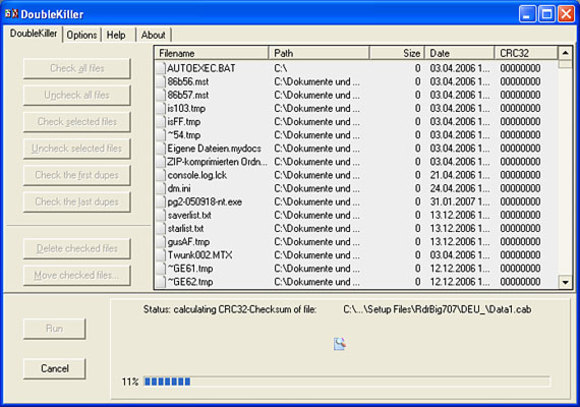580x407 pixels.
Task: Tick the checkbox for 86b56.mst
Action: coord(161,82)
